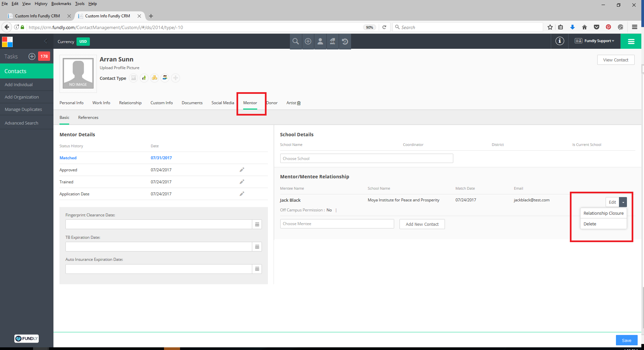Click the 445 batch icon in the toolbar
Viewport: 644px width, 350px height.
[333, 41]
